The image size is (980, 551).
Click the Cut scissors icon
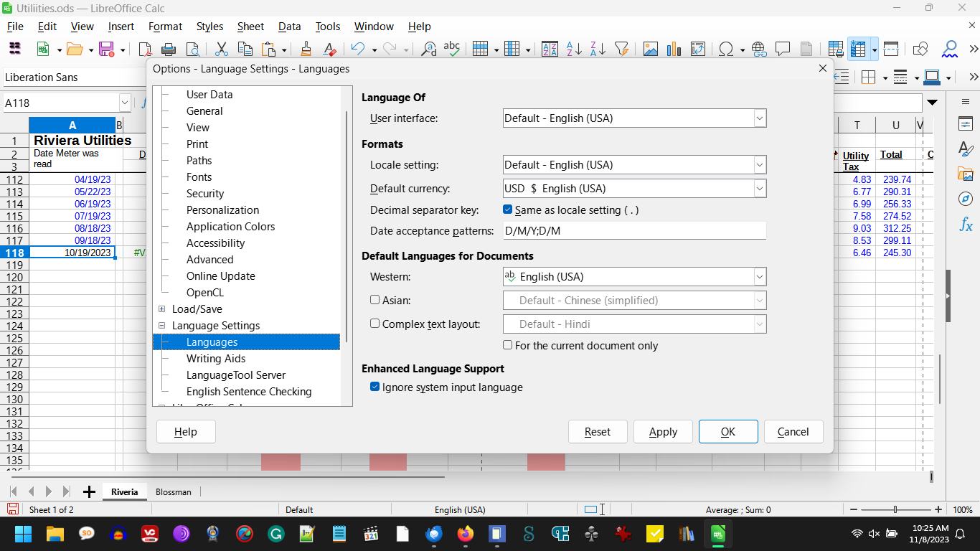point(222,49)
